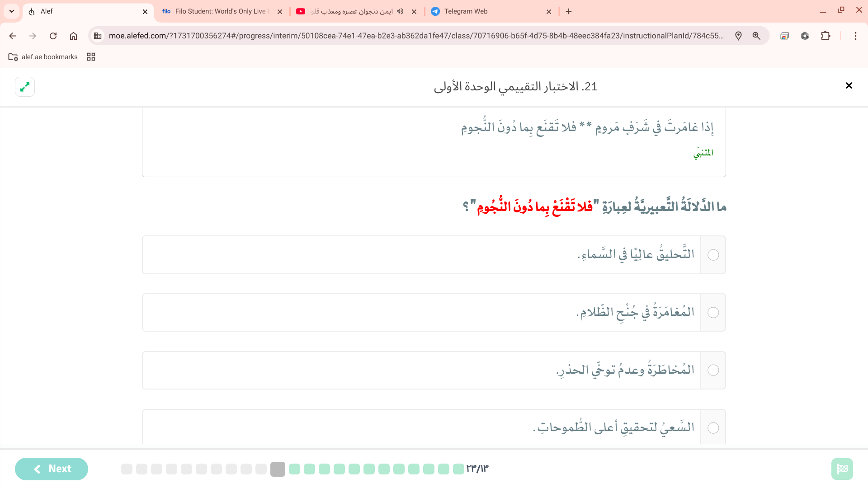Image resolution: width=868 pixels, height=488 pixels.
Task: Open the alef.ae bookmarks folder
Action: click(43, 57)
